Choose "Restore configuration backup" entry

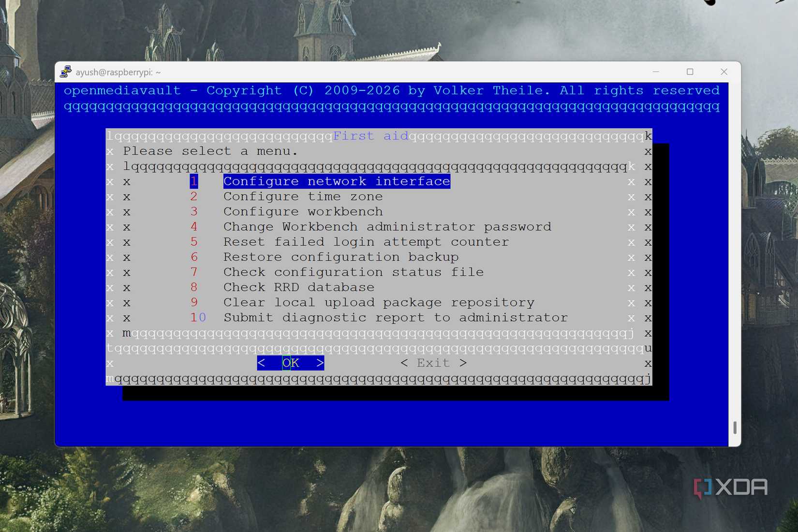(x=341, y=257)
